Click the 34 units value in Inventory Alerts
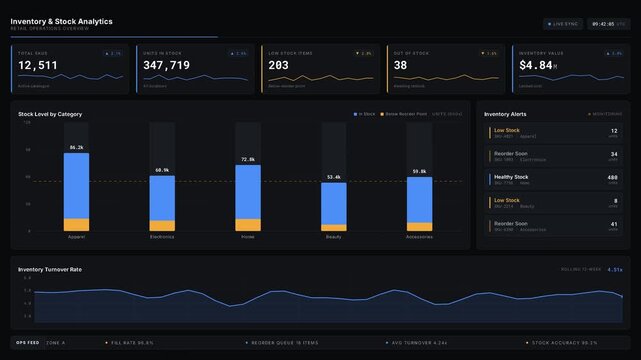This screenshot has height=360, width=641. tap(614, 154)
